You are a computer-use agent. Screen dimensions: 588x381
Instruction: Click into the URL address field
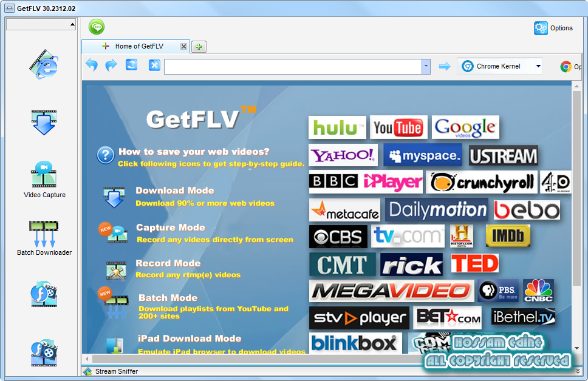click(x=293, y=67)
